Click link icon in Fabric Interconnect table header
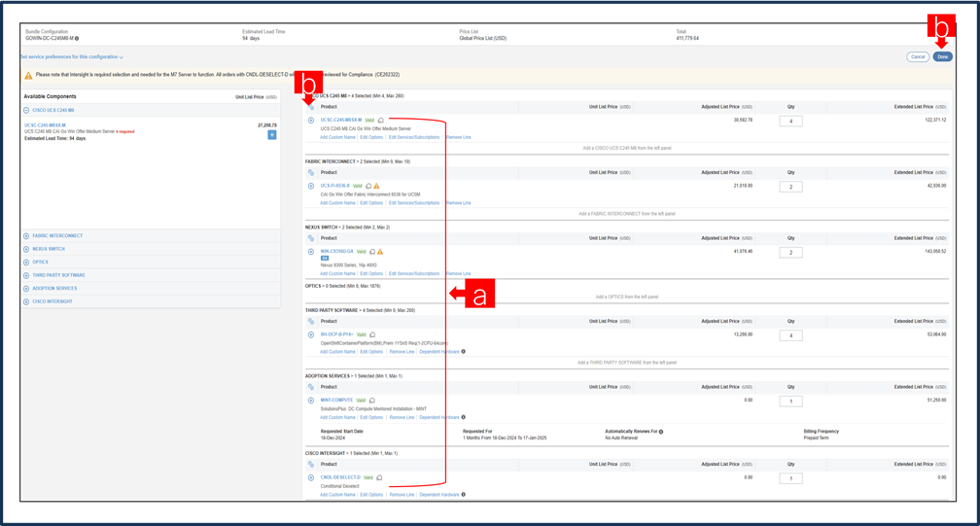980x526 pixels. (x=311, y=172)
